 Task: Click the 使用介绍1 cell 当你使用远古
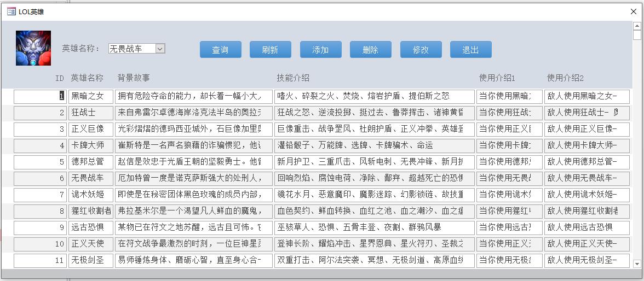click(x=510, y=227)
